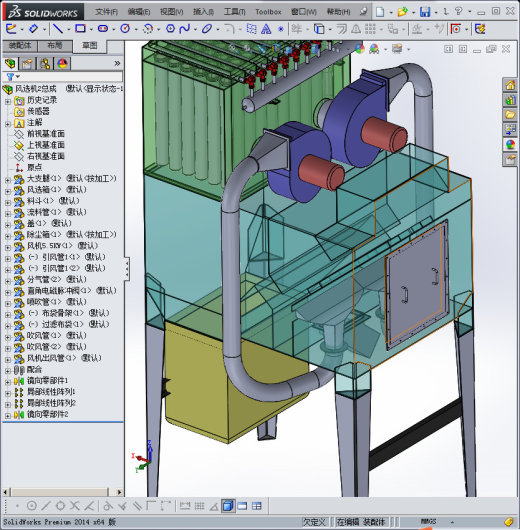The width and height of the screenshot is (520, 530).
Task: Open the 文件(F) menu
Action: [107, 12]
